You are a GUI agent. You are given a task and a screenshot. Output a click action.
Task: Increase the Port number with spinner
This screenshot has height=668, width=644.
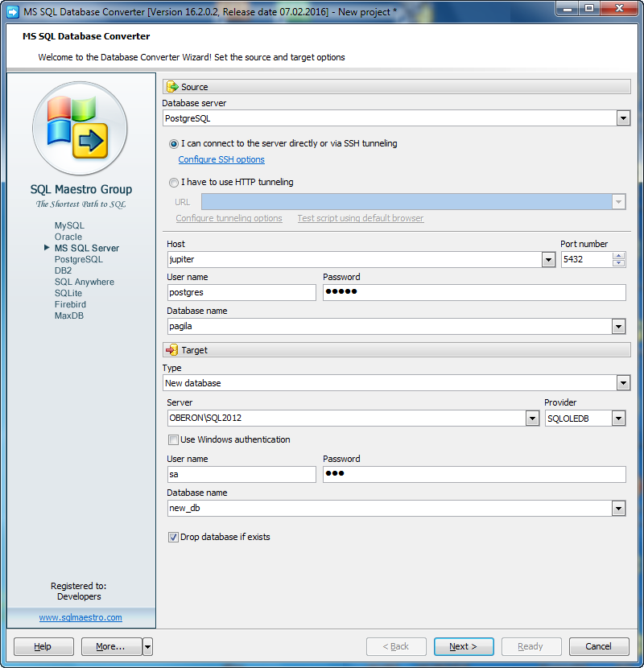point(618,256)
